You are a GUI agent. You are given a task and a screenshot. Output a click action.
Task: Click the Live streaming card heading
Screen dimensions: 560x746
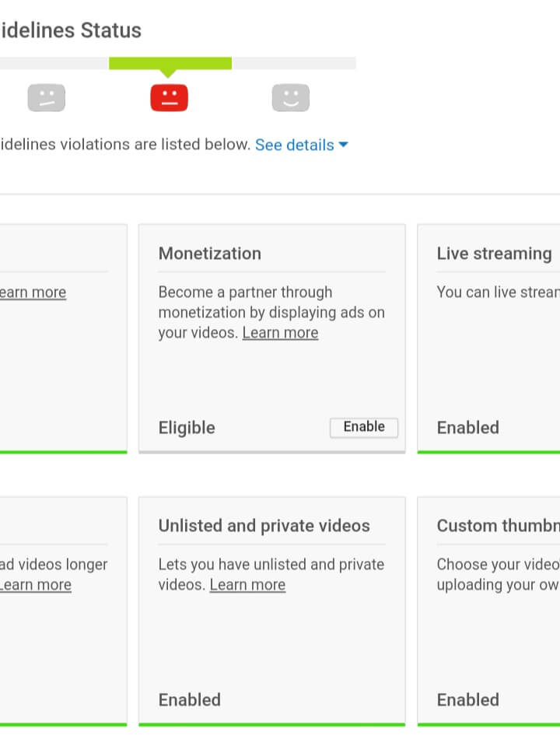click(495, 254)
